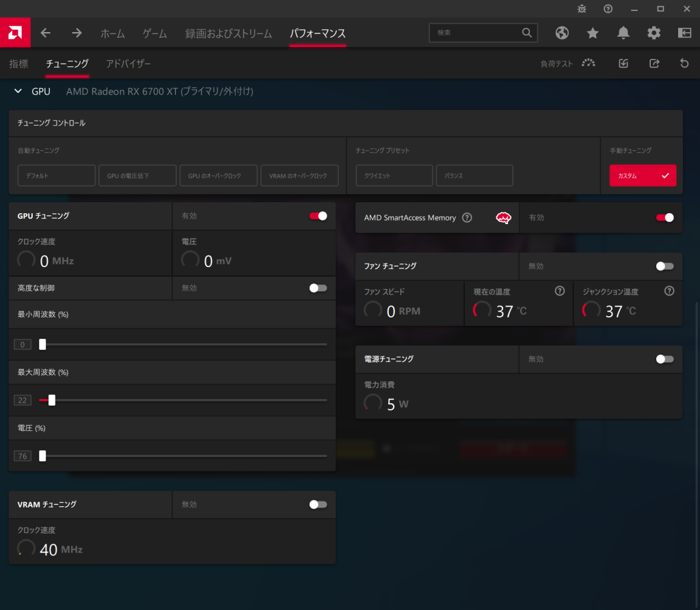Click the 最大周波数 slider handle
The height and width of the screenshot is (610, 700).
[51, 400]
